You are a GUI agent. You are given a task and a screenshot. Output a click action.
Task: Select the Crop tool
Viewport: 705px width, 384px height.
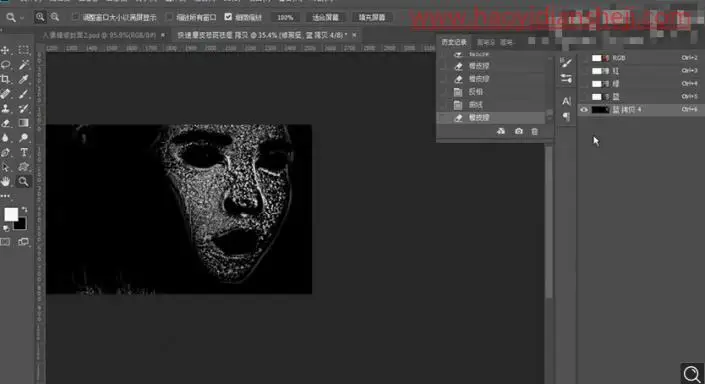[5, 80]
